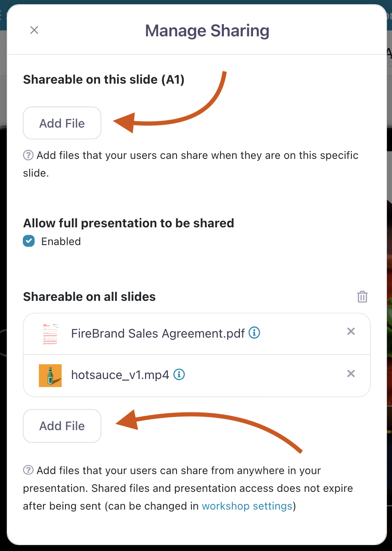Click trash icon for Shareable on all slides
The height and width of the screenshot is (551, 392).
coord(362,297)
